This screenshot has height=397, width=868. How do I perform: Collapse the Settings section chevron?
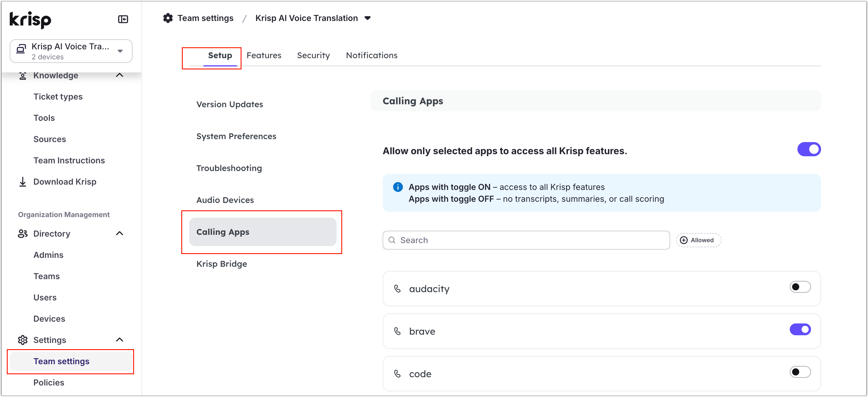pos(120,340)
